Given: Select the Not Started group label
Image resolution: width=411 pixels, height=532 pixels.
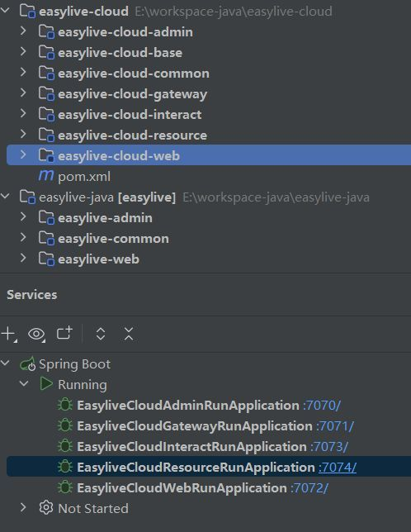Looking at the screenshot, I should pos(93,508).
